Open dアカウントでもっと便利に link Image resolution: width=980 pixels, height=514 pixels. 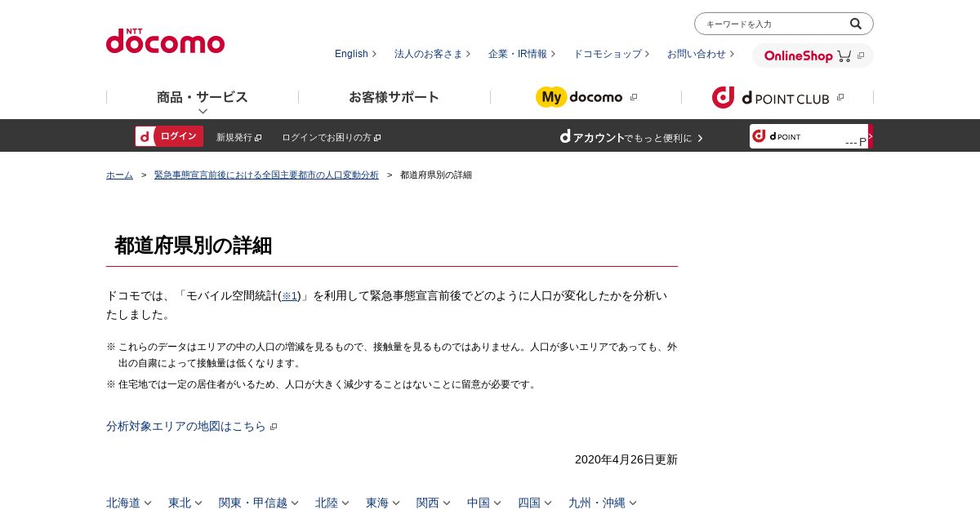pos(631,137)
